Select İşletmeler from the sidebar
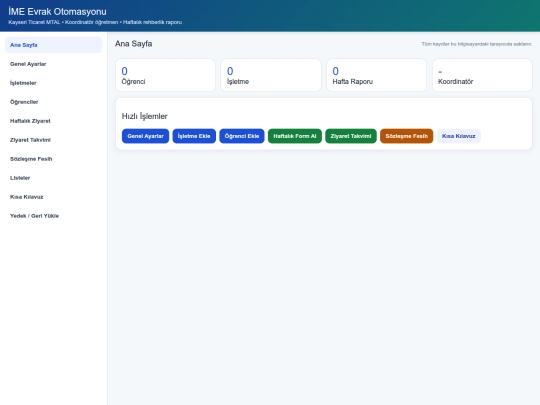The height and width of the screenshot is (405, 540). click(53, 83)
